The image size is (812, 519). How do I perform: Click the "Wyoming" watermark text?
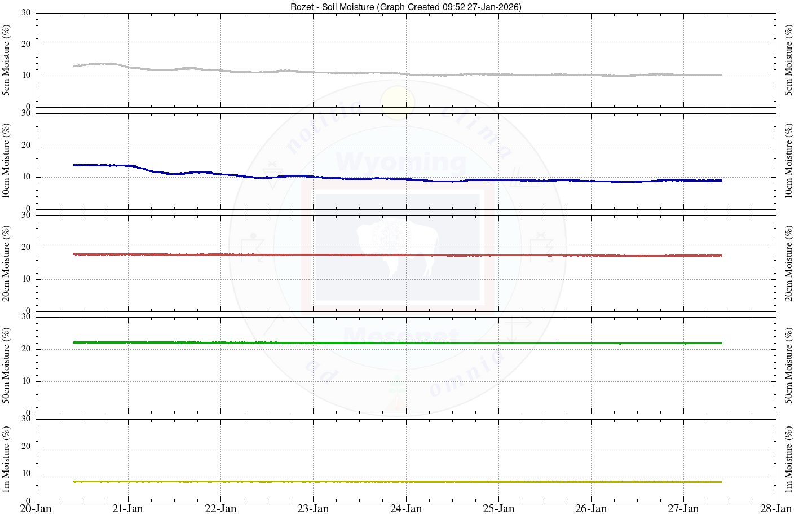click(x=401, y=162)
